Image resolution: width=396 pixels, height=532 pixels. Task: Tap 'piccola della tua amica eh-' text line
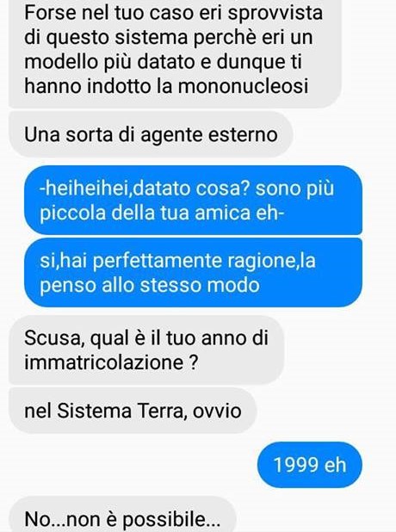click(x=162, y=213)
